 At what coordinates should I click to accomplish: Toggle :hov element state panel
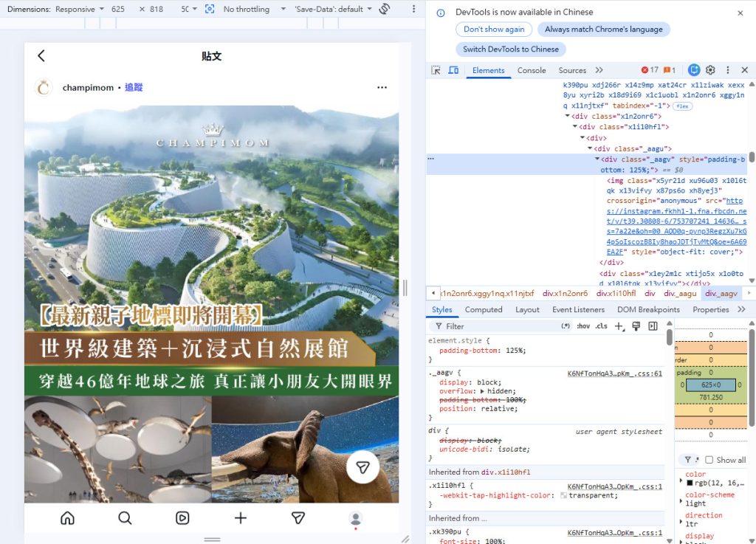[583, 326]
